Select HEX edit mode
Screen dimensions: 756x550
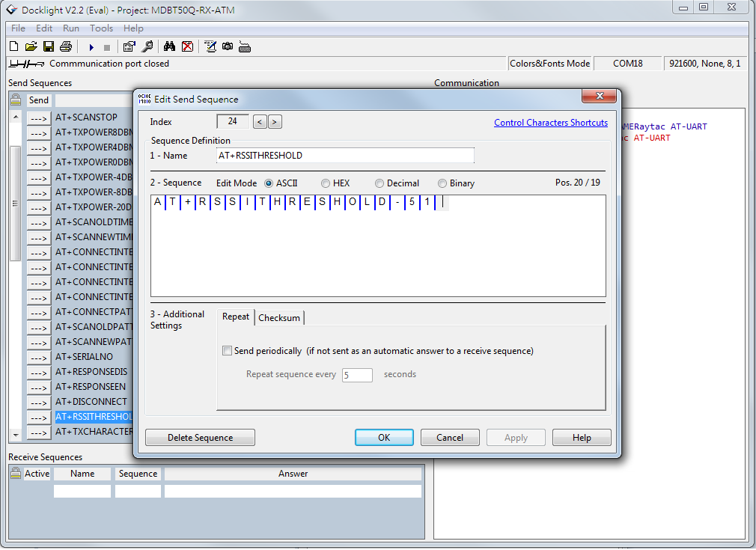[x=326, y=183]
